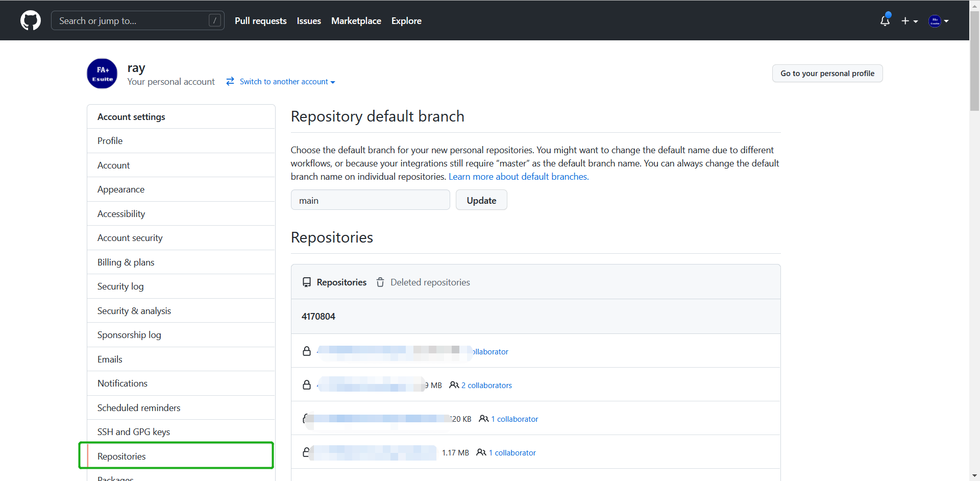The width and height of the screenshot is (980, 481).
Task: Select Repositories in settings sidebar
Action: pos(181,456)
